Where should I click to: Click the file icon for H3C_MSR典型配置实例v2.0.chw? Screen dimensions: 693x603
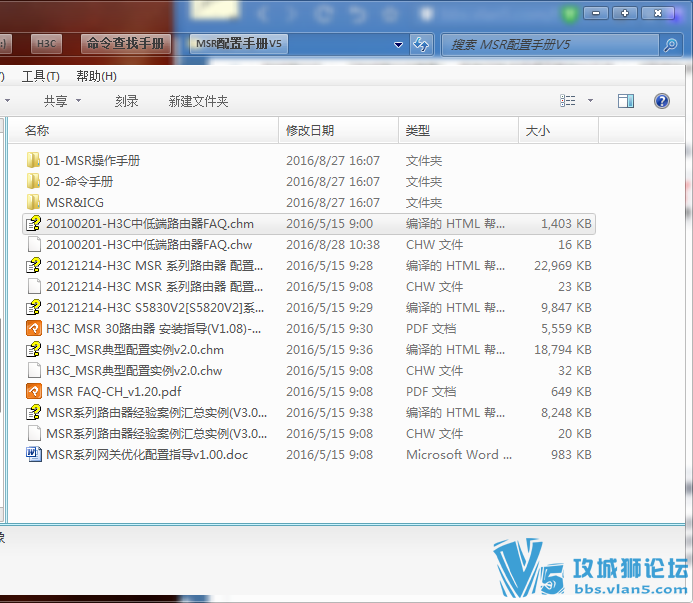(34, 370)
